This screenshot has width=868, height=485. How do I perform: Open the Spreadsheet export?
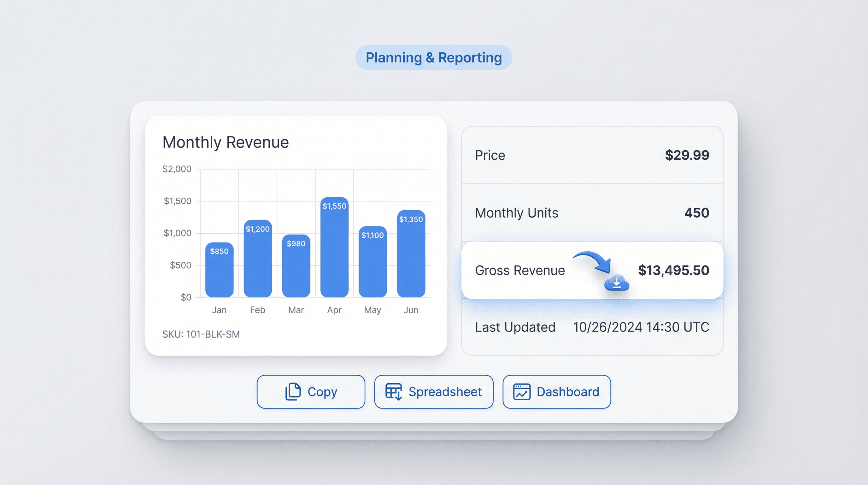[434, 392]
